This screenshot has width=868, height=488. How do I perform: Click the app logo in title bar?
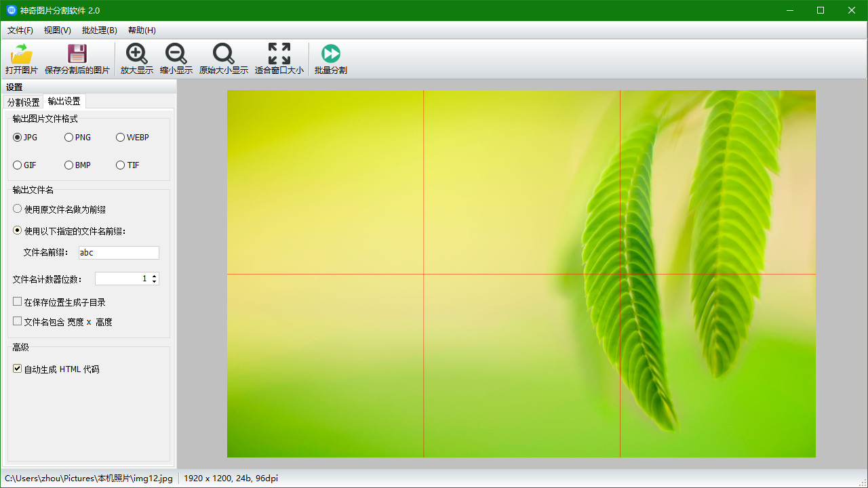pyautogui.click(x=12, y=10)
